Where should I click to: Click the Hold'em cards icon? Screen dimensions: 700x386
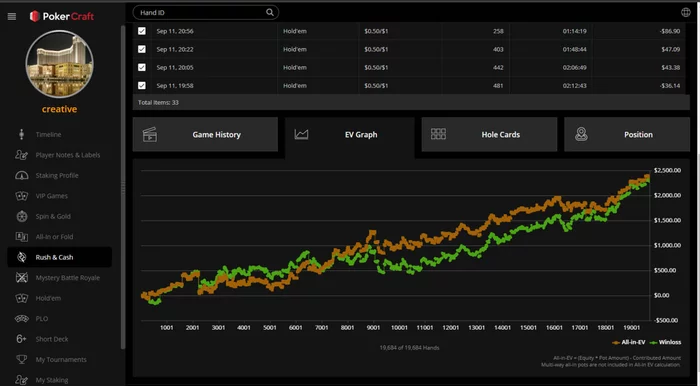pos(21,298)
